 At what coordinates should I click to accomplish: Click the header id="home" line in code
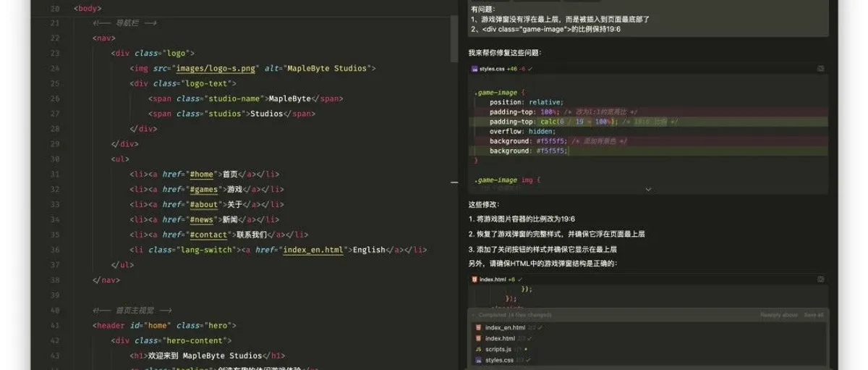click(165, 326)
